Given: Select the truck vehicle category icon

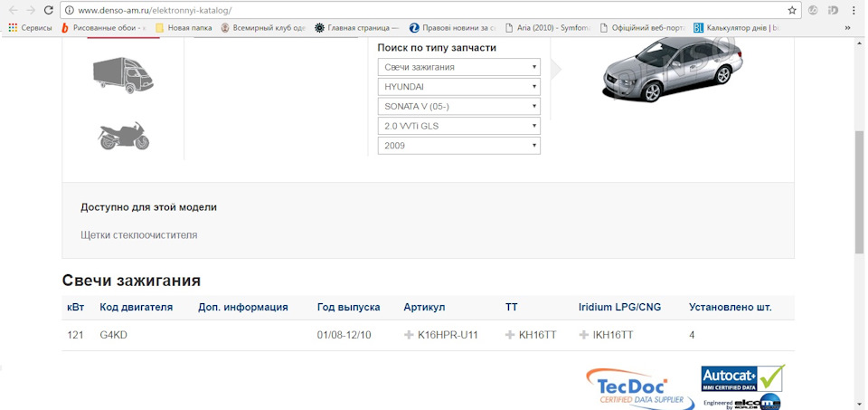Looking at the screenshot, I should tap(123, 76).
